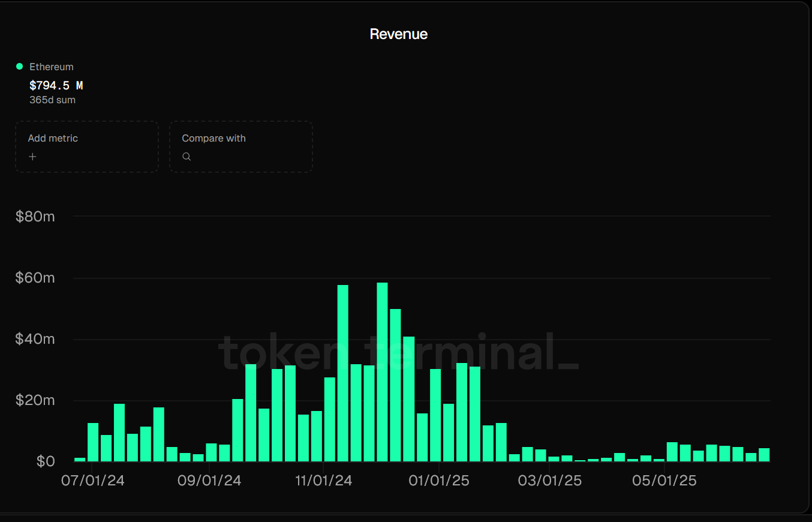
Task: Select the leftmost bar in the chart
Action: pos(80,460)
